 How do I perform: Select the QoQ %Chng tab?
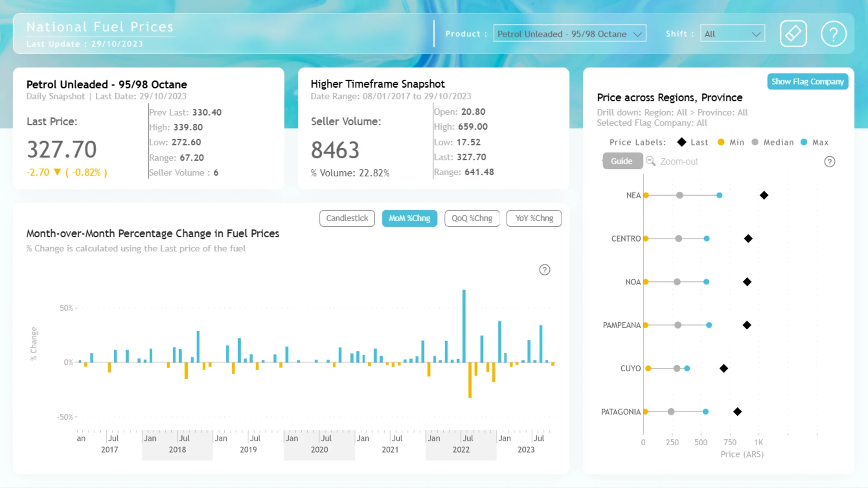point(472,218)
